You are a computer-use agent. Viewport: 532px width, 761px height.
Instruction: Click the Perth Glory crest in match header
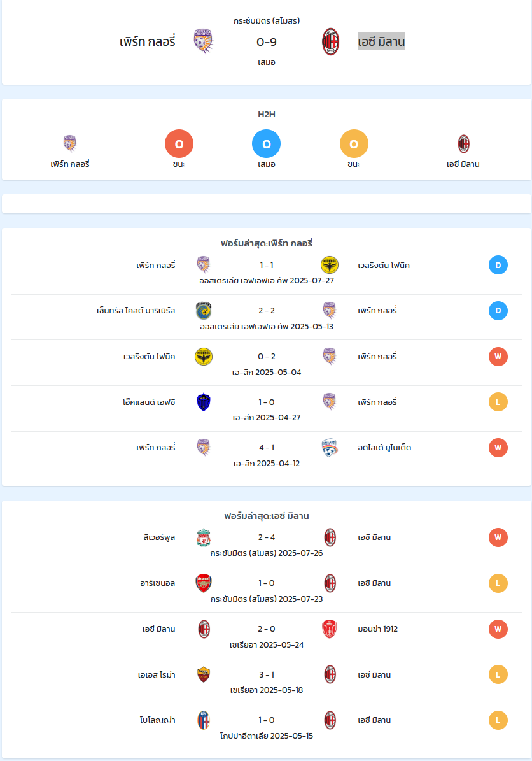pos(203,42)
